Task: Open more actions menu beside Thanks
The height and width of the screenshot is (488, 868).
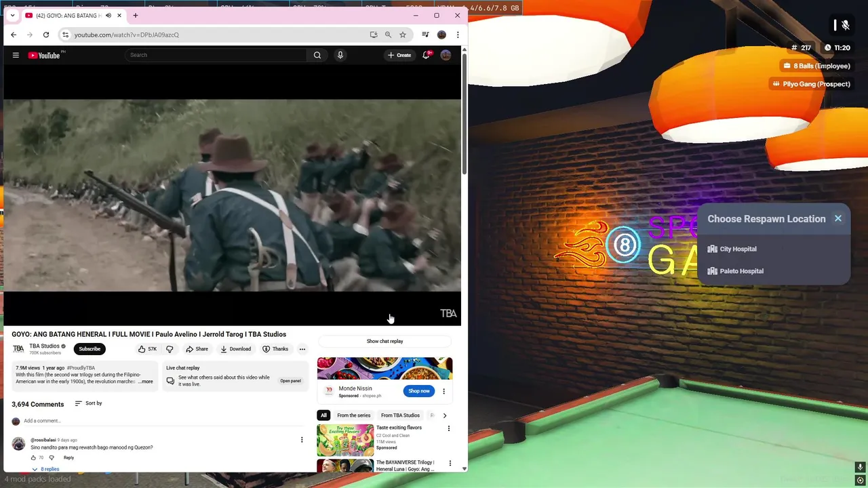Action: pyautogui.click(x=302, y=349)
